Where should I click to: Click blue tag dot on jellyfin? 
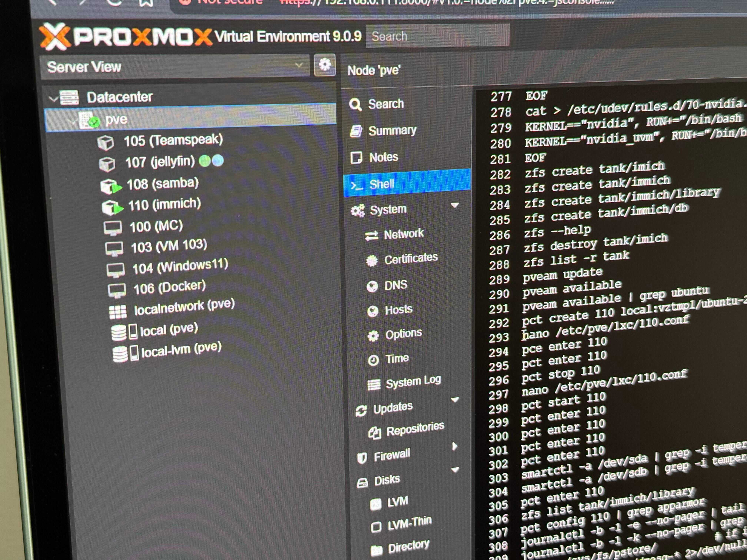[x=218, y=160]
